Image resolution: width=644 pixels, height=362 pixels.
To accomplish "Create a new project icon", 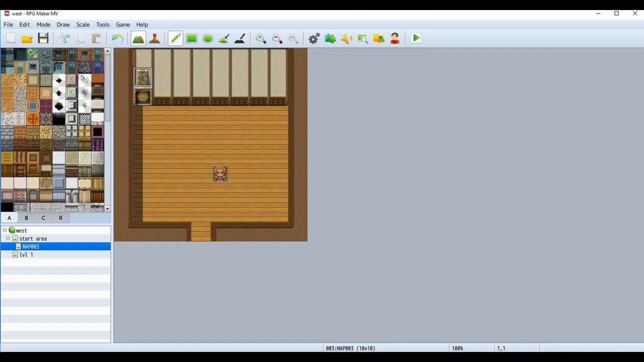I will point(11,38).
